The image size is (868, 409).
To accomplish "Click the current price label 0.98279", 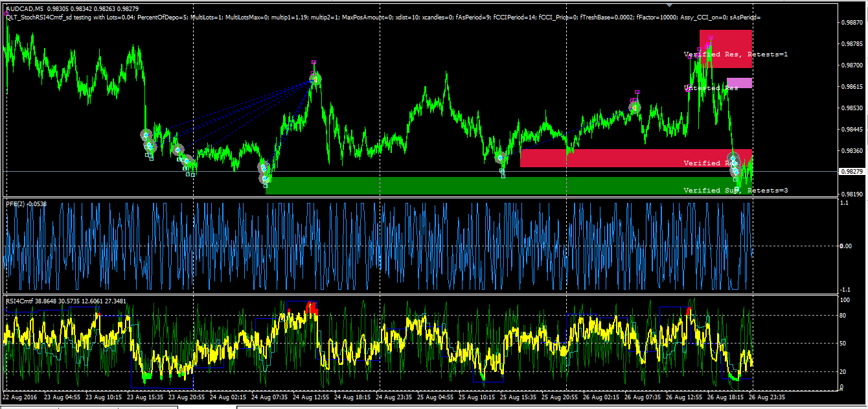I will tap(851, 172).
